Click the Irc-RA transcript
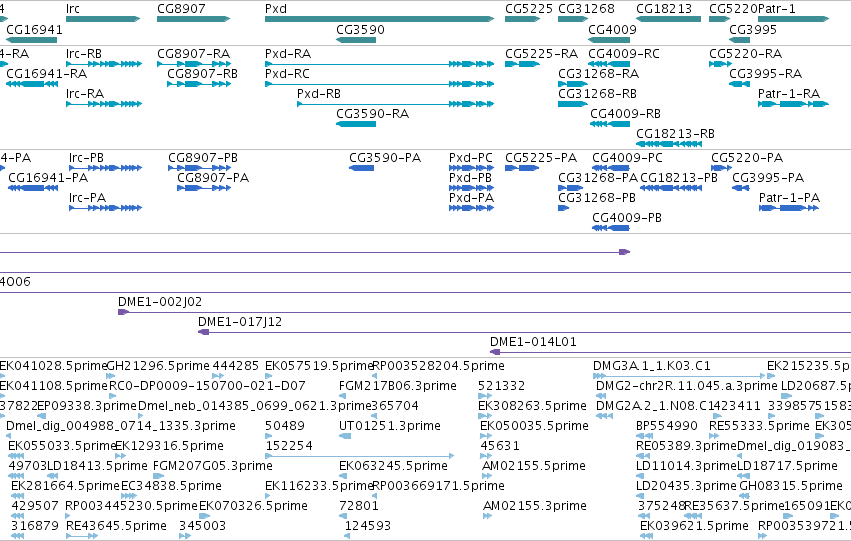This screenshot has height=541, width=851. (104, 104)
